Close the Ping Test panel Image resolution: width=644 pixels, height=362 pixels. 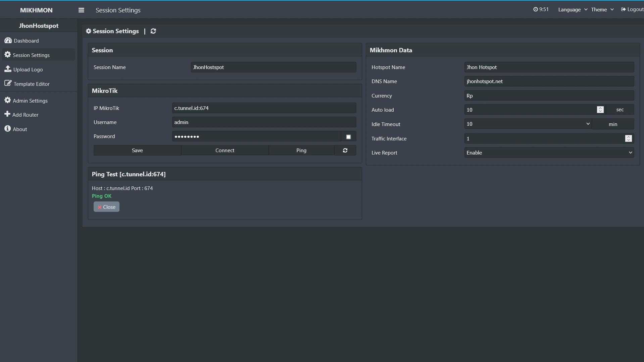click(106, 207)
